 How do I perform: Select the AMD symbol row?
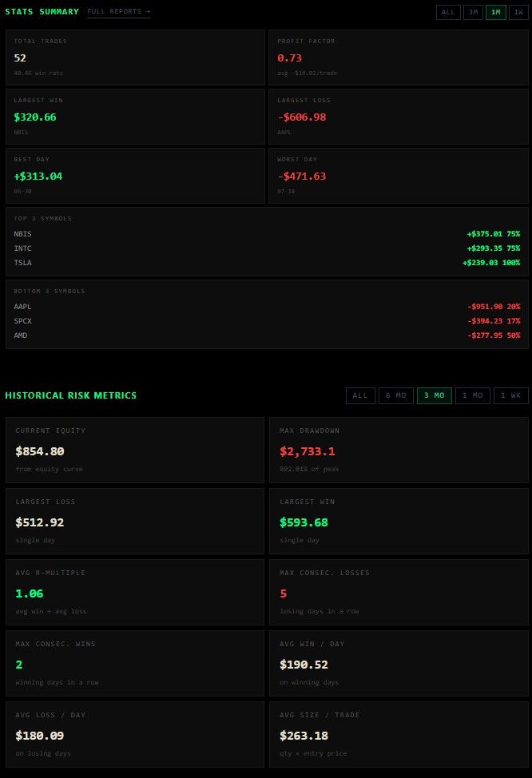267,335
